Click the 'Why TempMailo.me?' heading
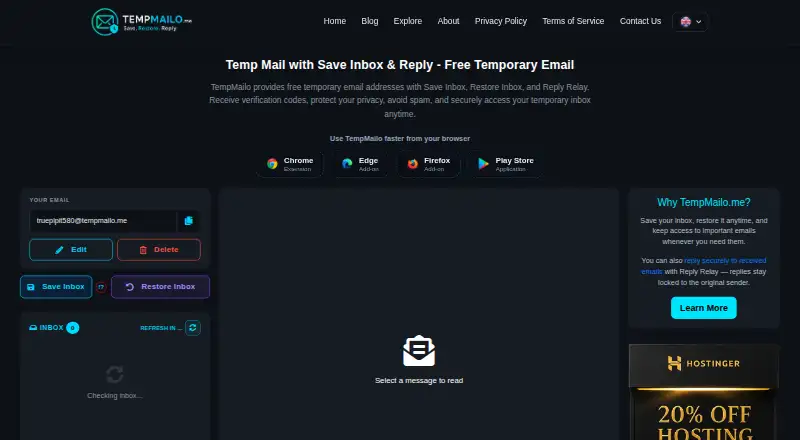800x440 pixels. (x=704, y=202)
